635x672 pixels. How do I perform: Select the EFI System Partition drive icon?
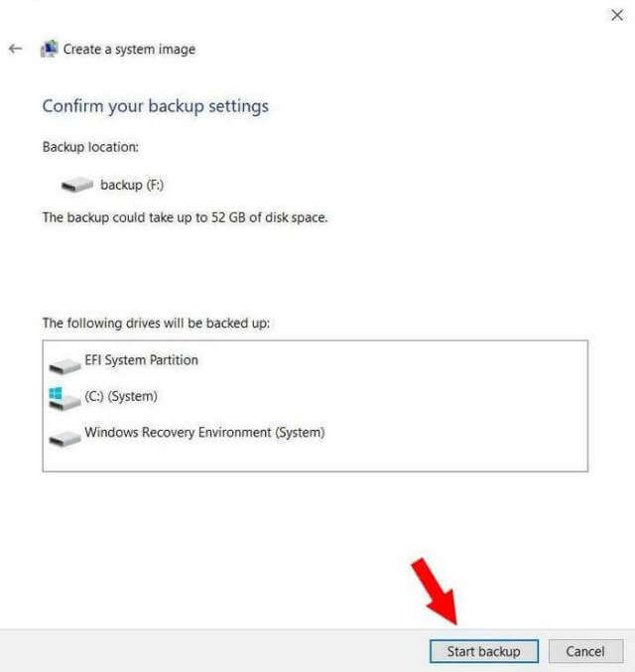pos(64,367)
